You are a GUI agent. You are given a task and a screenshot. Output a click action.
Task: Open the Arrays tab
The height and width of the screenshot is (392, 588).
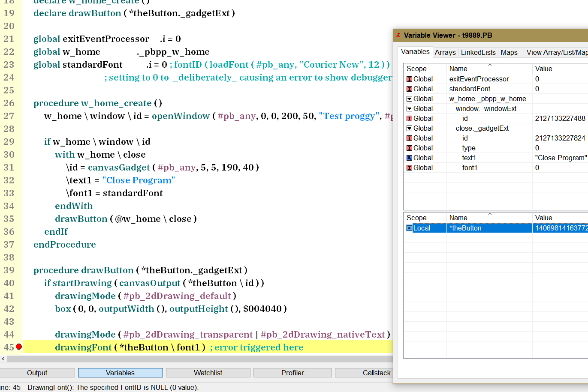tap(445, 52)
